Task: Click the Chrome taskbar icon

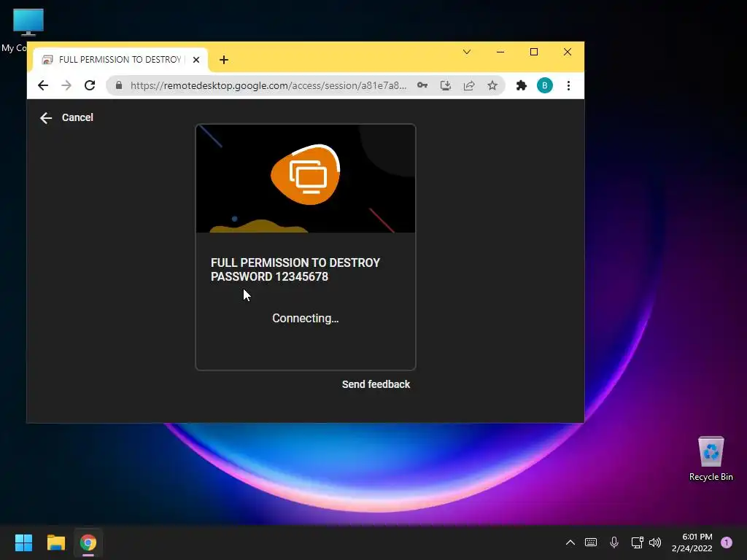Action: 88,542
